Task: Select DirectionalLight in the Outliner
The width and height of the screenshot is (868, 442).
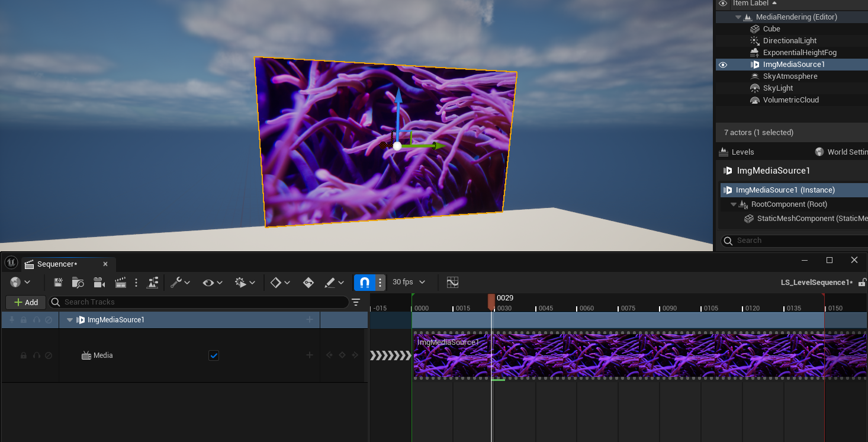Action: click(x=790, y=41)
